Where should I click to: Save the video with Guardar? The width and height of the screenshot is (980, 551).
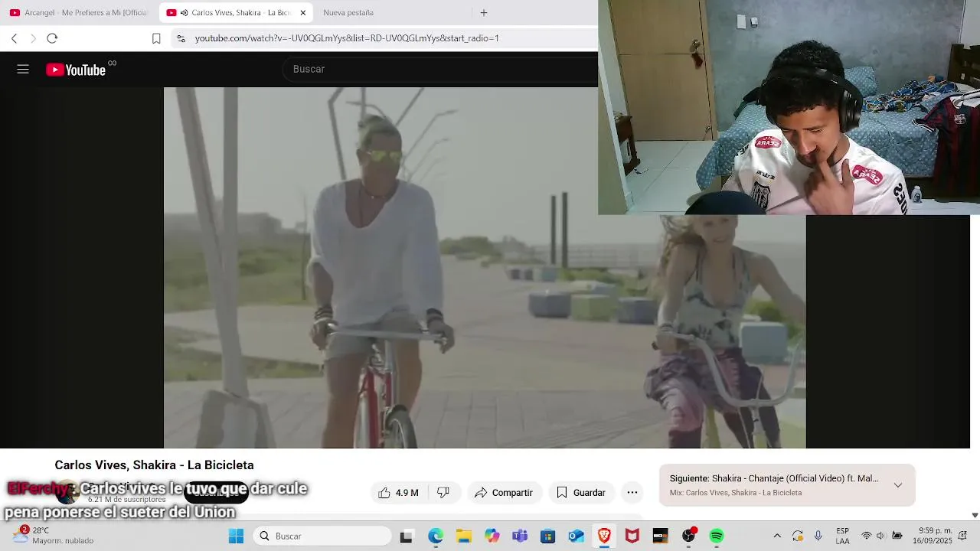click(x=581, y=493)
